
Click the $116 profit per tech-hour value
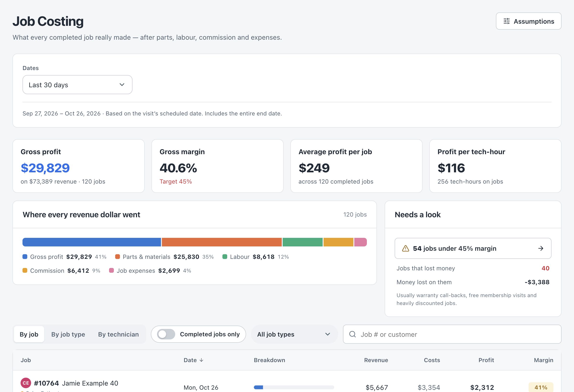pos(451,168)
